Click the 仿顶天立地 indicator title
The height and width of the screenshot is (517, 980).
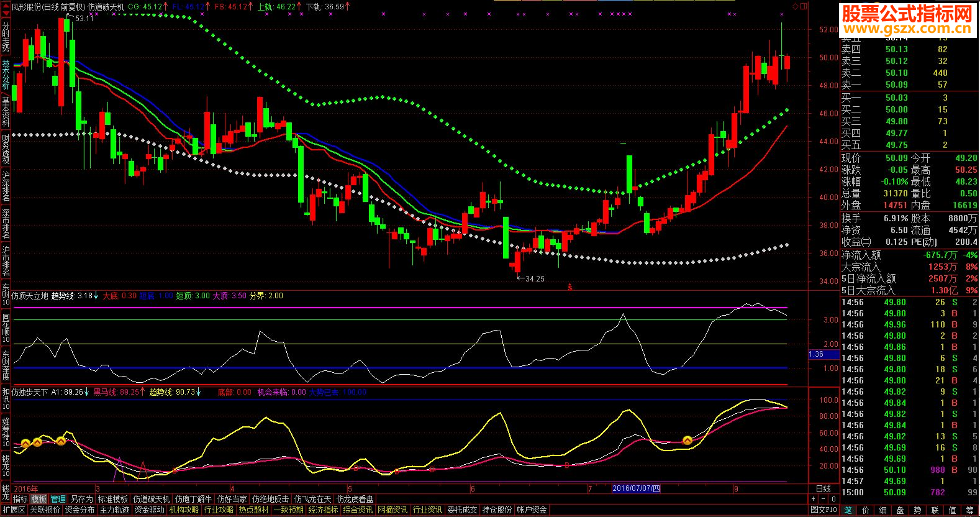(29, 296)
